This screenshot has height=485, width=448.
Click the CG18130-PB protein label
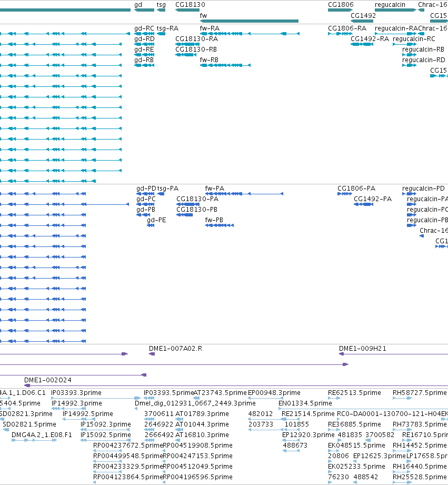(x=197, y=210)
